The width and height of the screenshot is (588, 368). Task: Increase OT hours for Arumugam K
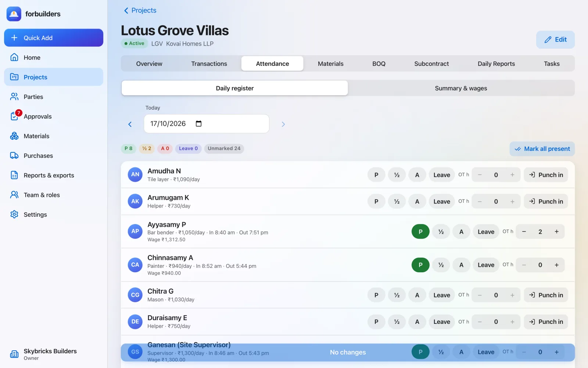pos(512,202)
